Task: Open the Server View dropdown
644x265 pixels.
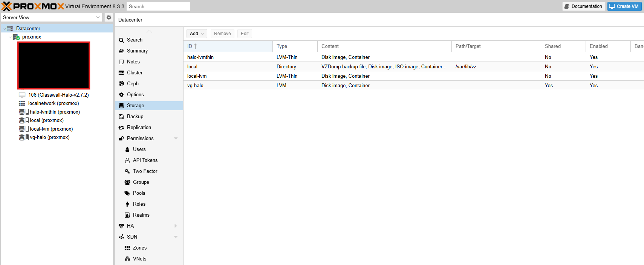Action: point(98,17)
